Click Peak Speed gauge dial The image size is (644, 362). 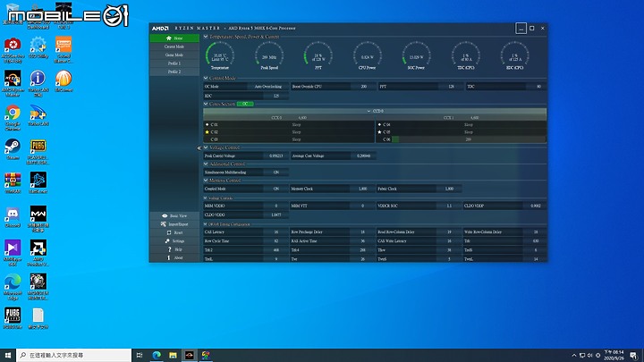[269, 55]
